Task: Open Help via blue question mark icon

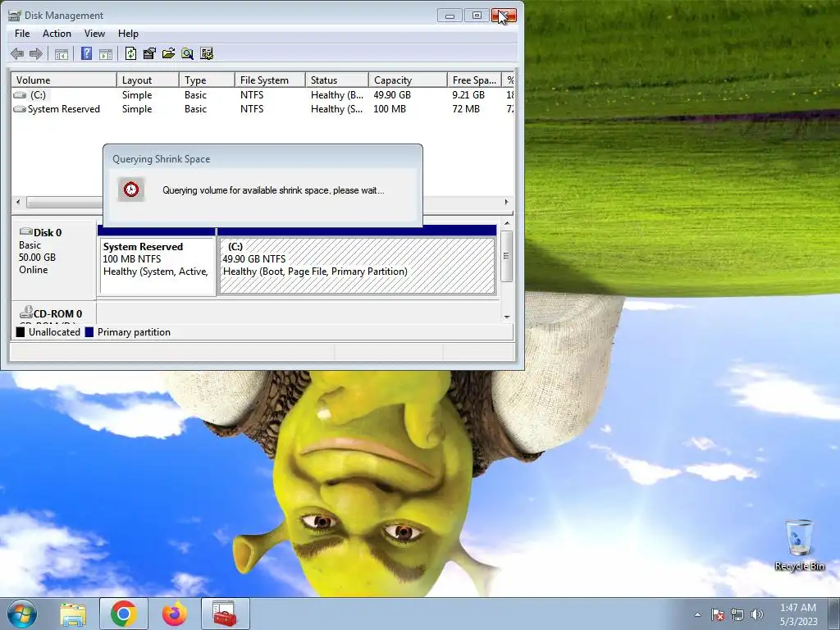Action: [86, 53]
